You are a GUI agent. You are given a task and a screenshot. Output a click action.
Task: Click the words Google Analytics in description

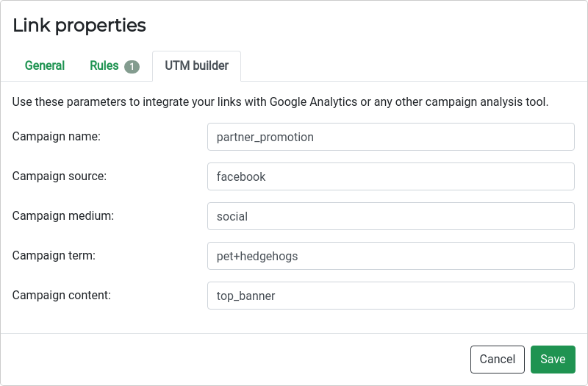pos(313,102)
